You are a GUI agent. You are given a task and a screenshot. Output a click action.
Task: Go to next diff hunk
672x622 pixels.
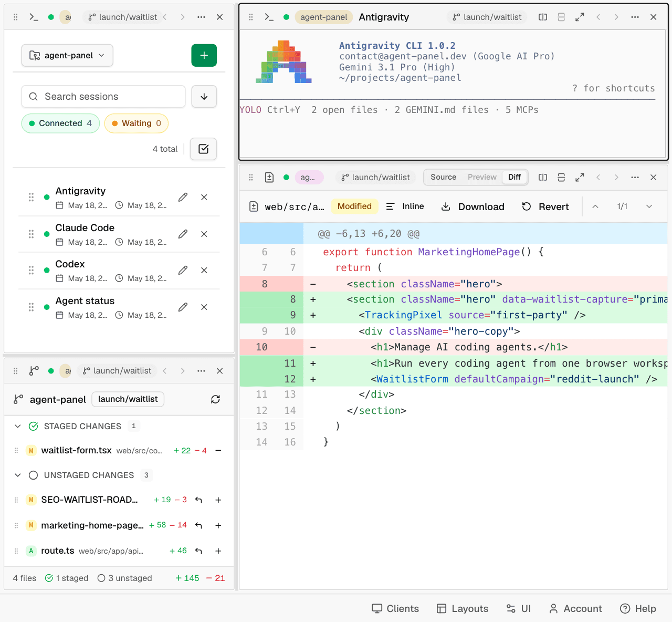[649, 206]
